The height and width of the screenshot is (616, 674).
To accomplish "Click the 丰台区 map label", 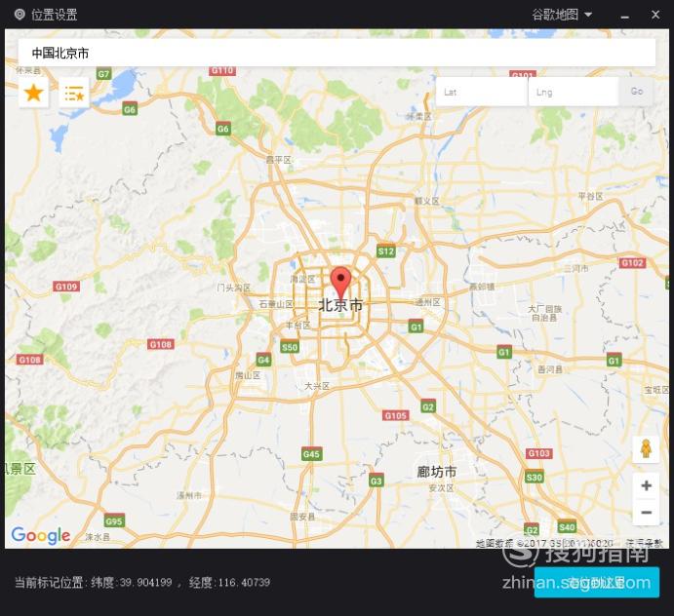I will pyautogui.click(x=297, y=326).
